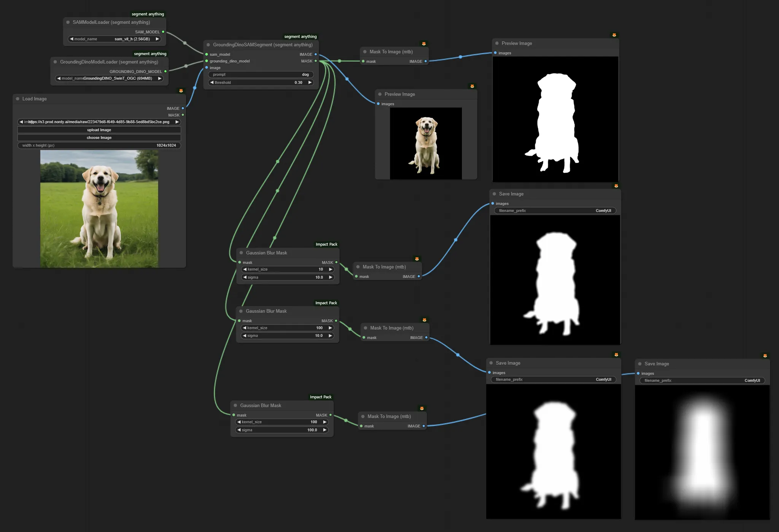Click upload Image button
The image size is (779, 532).
[x=99, y=130]
